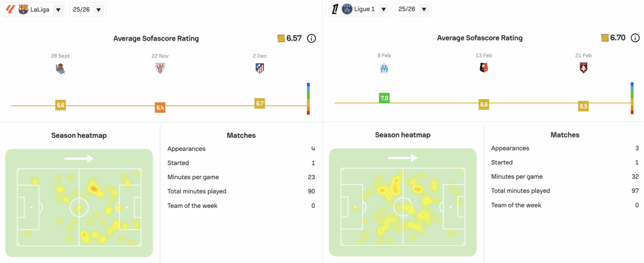The width and height of the screenshot is (644, 263).
Task: Click the Marseille crest above 8 Feb
Action: point(384,68)
